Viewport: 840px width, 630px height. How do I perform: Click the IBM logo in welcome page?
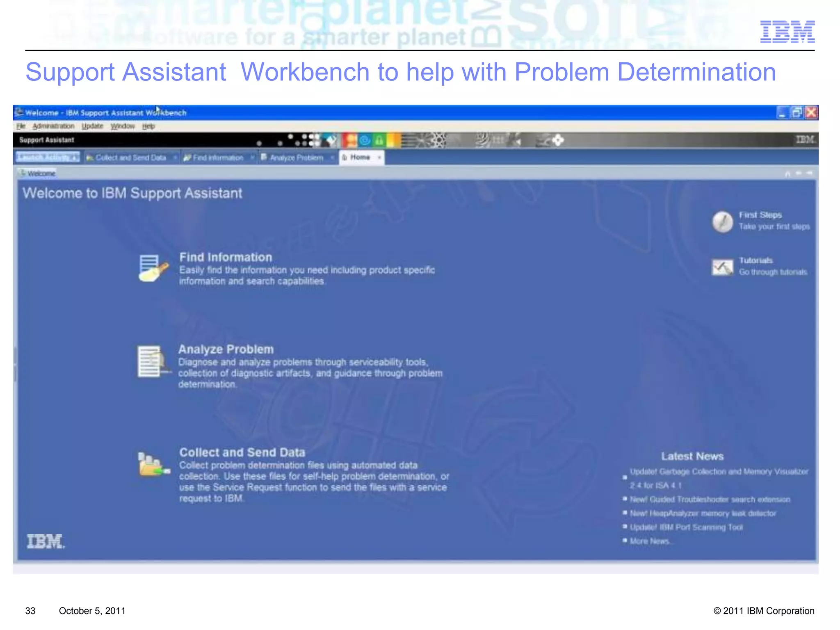pos(46,541)
